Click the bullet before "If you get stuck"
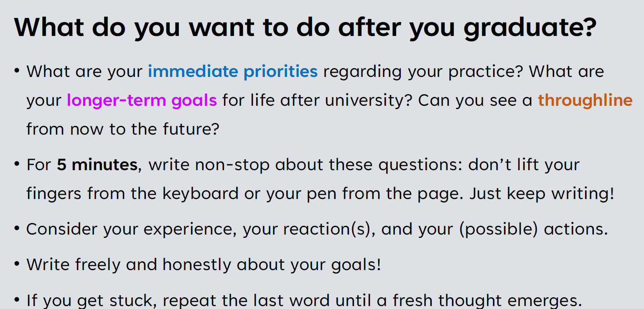644x309 pixels. [17, 299]
